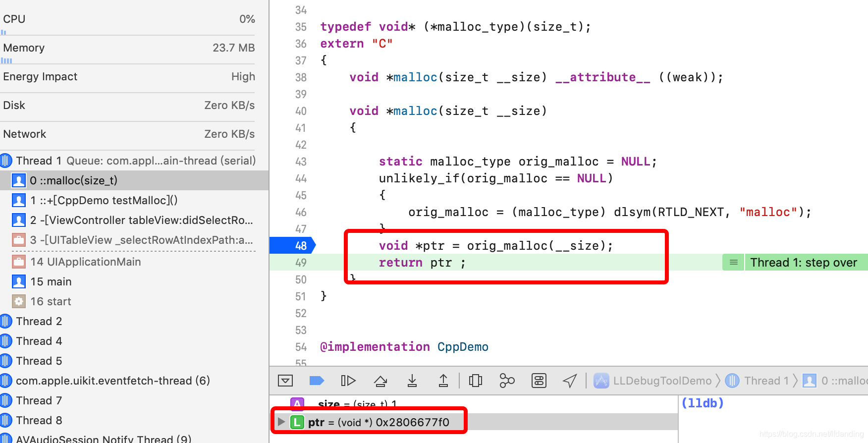Screen dimensions: 868x443
Task: Click the CppDemo class name on line 54
Action: (x=463, y=347)
